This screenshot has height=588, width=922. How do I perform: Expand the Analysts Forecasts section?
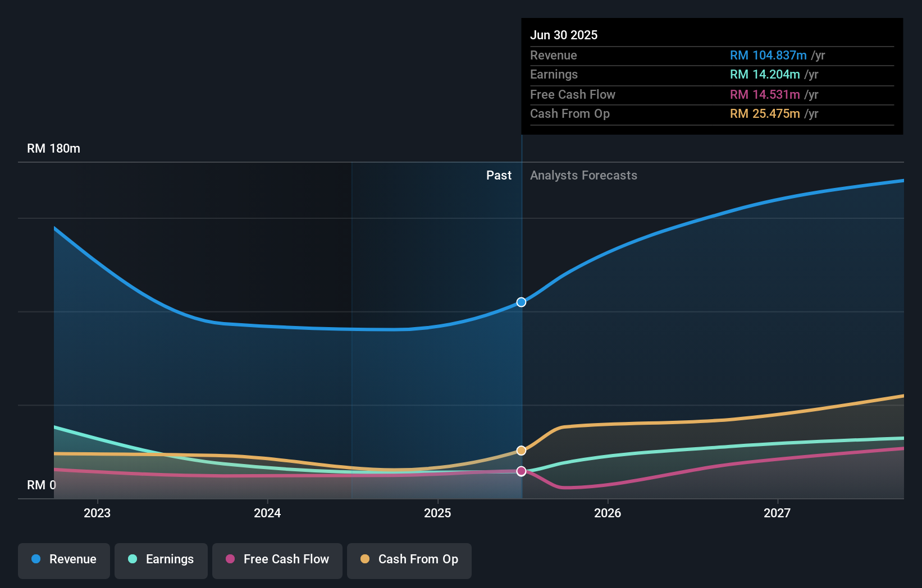point(584,175)
